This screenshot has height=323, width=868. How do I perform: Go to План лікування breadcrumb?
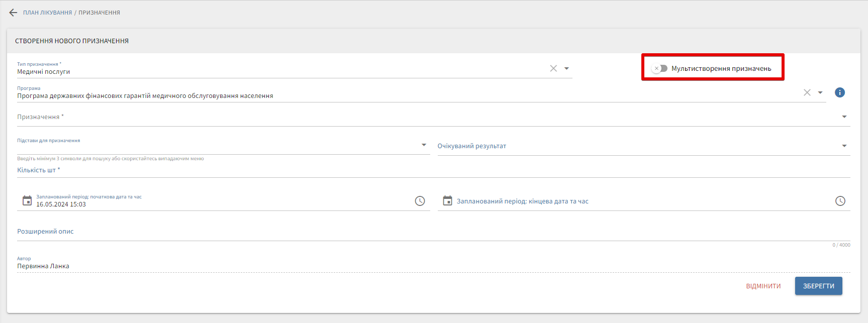pyautogui.click(x=47, y=13)
